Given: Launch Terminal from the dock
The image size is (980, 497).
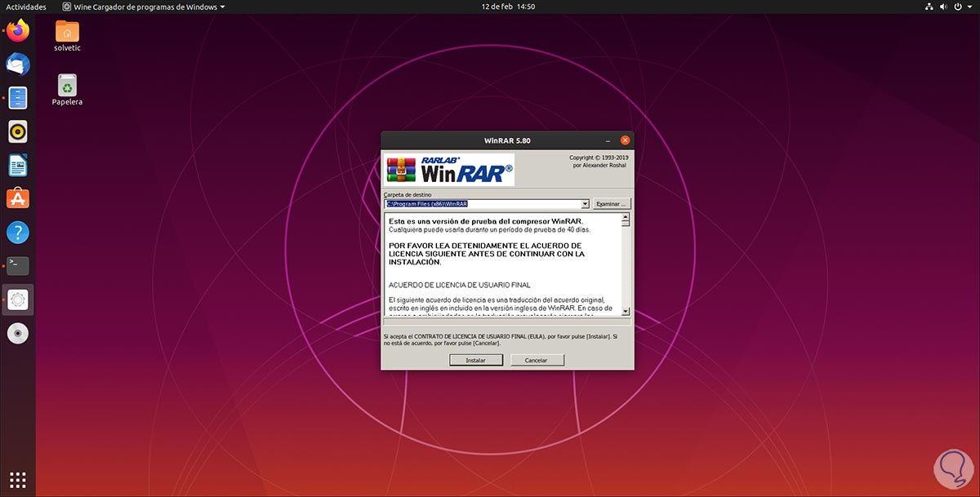Looking at the screenshot, I should point(18,265).
